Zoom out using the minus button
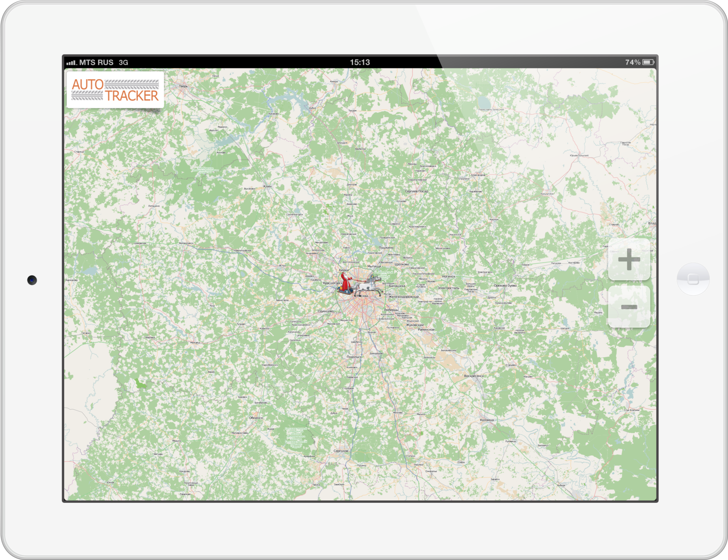The image size is (728, 560). coord(629,306)
